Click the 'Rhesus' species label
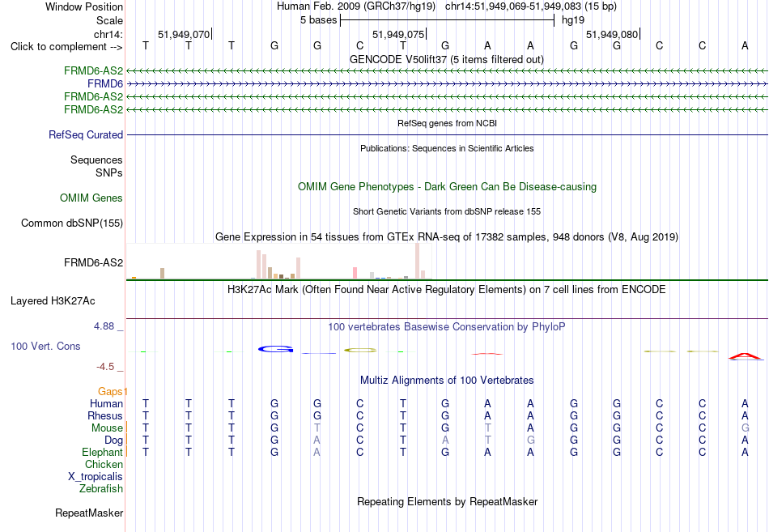The image size is (769, 532). point(105,416)
